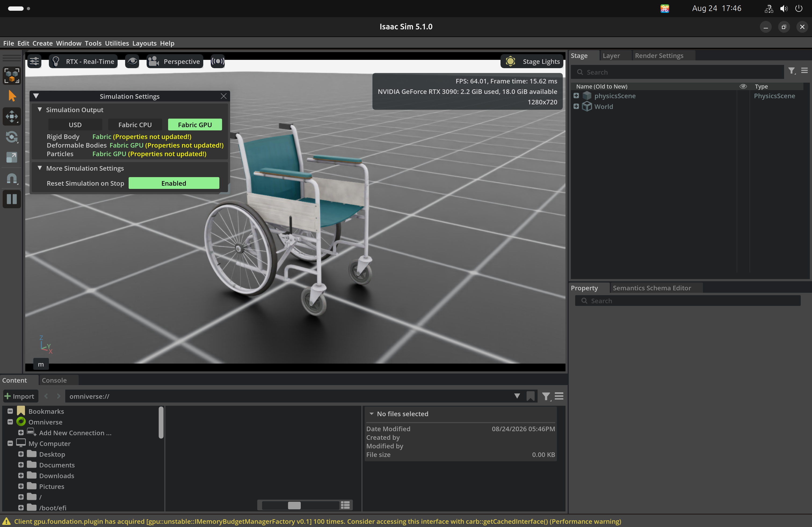
Task: Collapse the Simulation Settings window triangle
Action: click(36, 96)
